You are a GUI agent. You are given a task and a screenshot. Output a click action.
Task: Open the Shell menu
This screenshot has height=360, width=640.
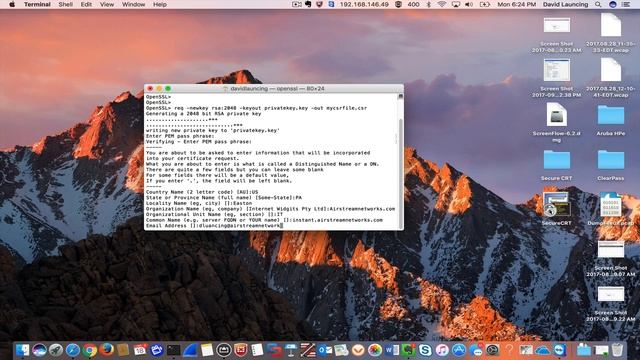(65, 4)
